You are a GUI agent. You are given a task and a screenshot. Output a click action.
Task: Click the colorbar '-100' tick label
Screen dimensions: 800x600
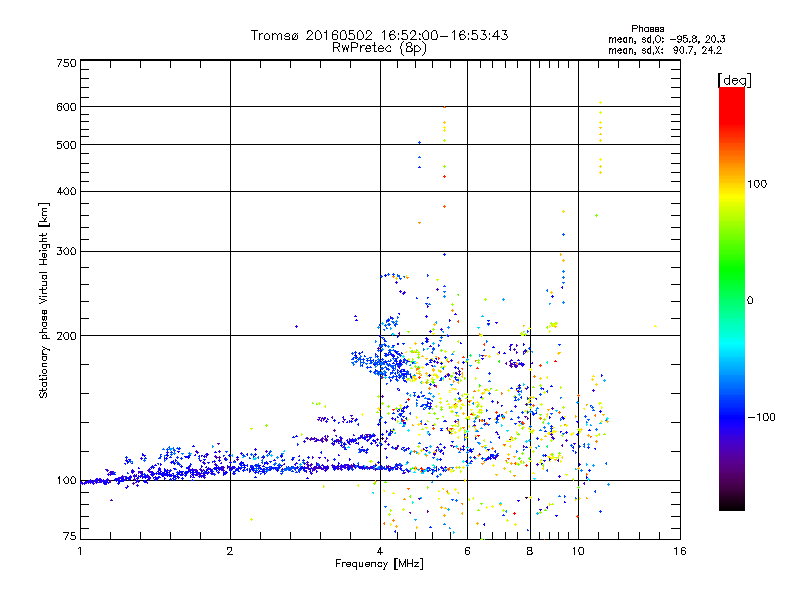tap(761, 417)
